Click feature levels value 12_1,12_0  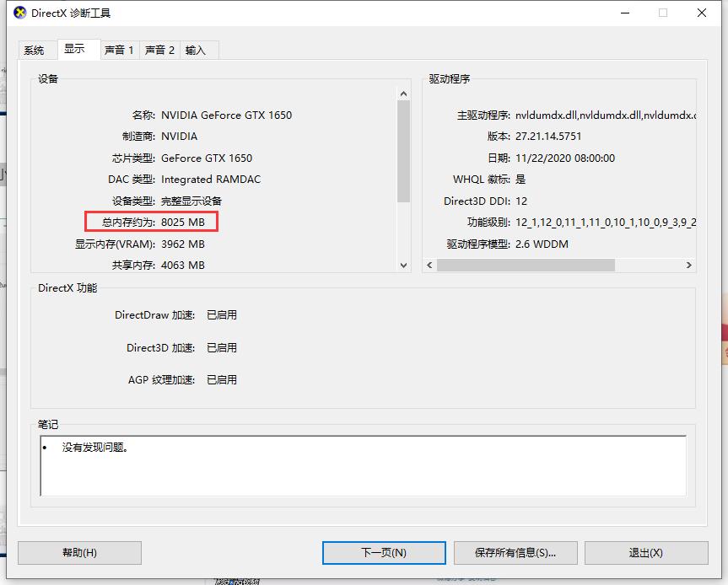point(606,223)
